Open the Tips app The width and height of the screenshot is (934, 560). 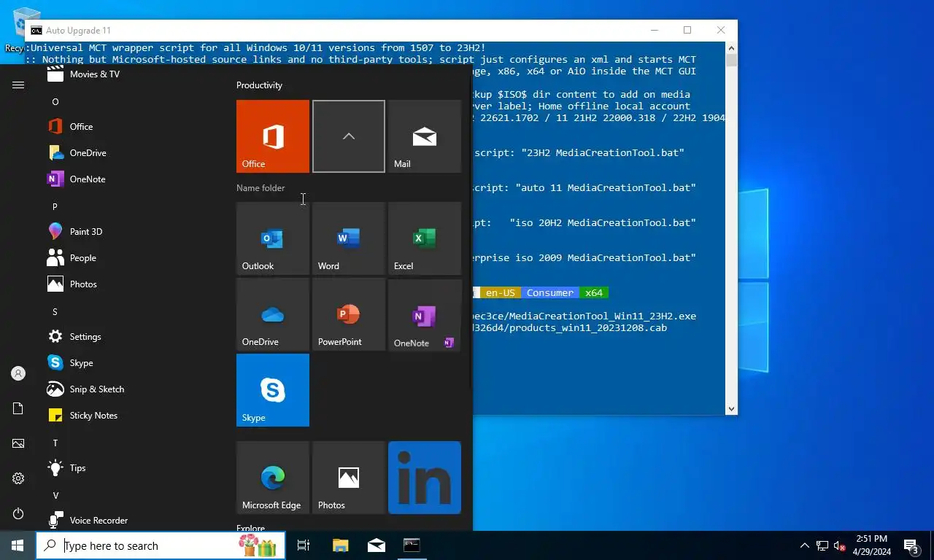click(x=133, y=468)
